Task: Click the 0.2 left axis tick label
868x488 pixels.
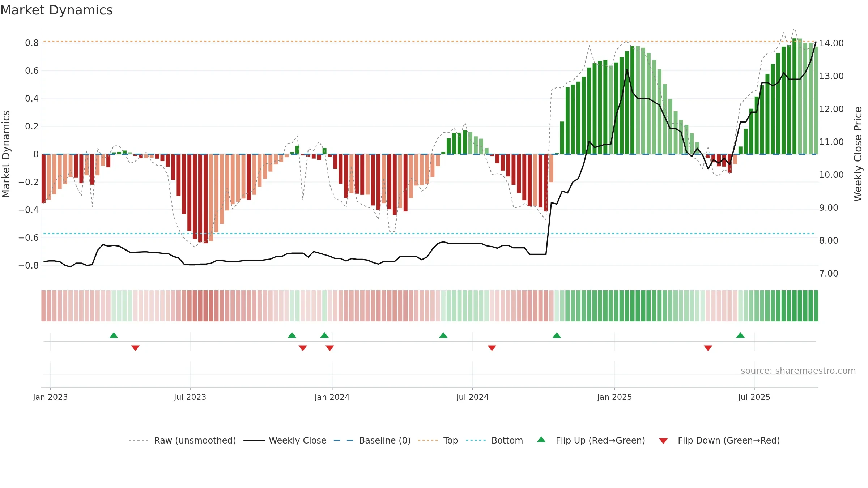Action: tap(32, 127)
